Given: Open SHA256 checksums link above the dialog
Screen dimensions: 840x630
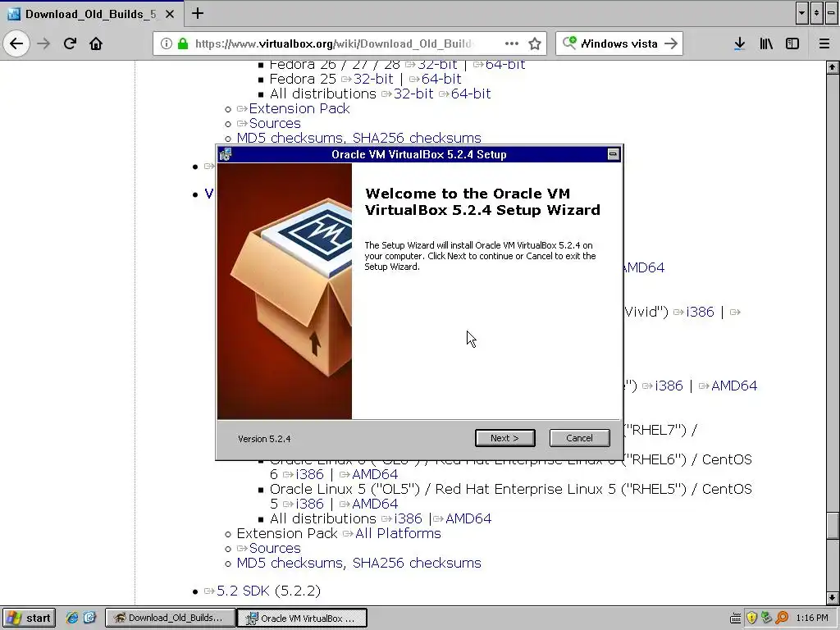Looking at the screenshot, I should [417, 138].
